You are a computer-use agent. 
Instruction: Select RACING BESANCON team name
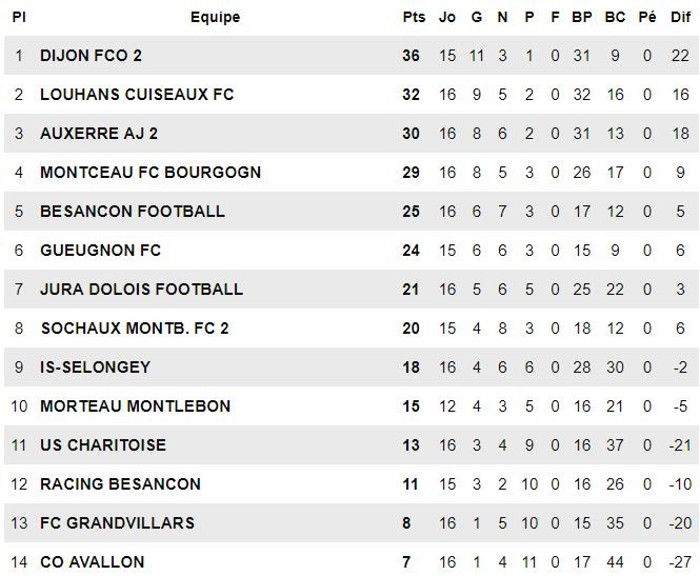point(121,484)
